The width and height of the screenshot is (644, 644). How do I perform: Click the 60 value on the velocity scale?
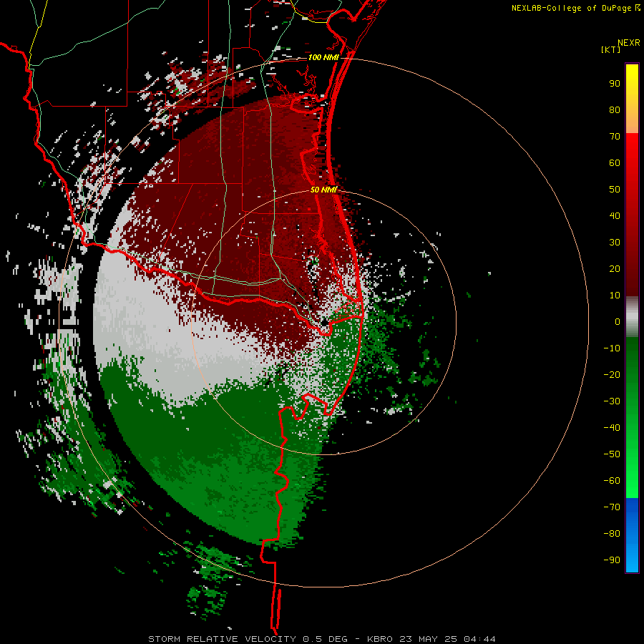(615, 163)
